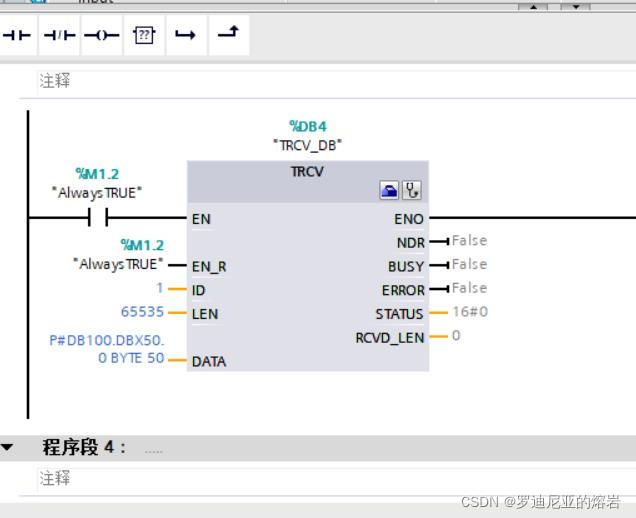Open TRCV block diagnostics stethoscope icon
Image resolution: width=636 pixels, height=518 pixels.
coord(412,190)
